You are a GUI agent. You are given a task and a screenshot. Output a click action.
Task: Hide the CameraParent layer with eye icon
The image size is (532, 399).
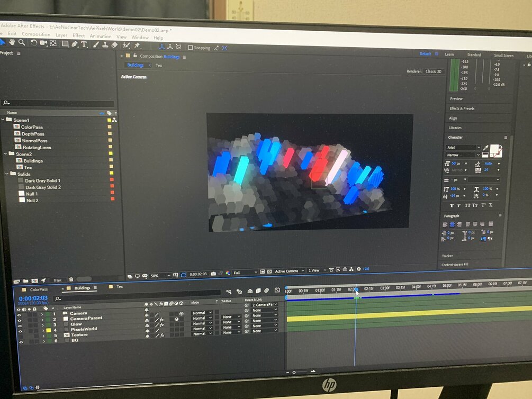click(x=20, y=320)
